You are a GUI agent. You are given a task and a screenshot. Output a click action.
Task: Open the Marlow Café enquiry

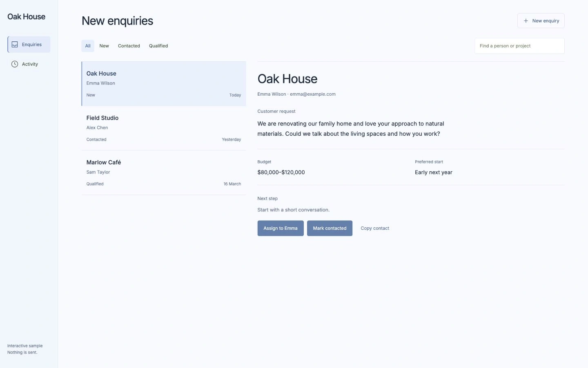pos(164,173)
